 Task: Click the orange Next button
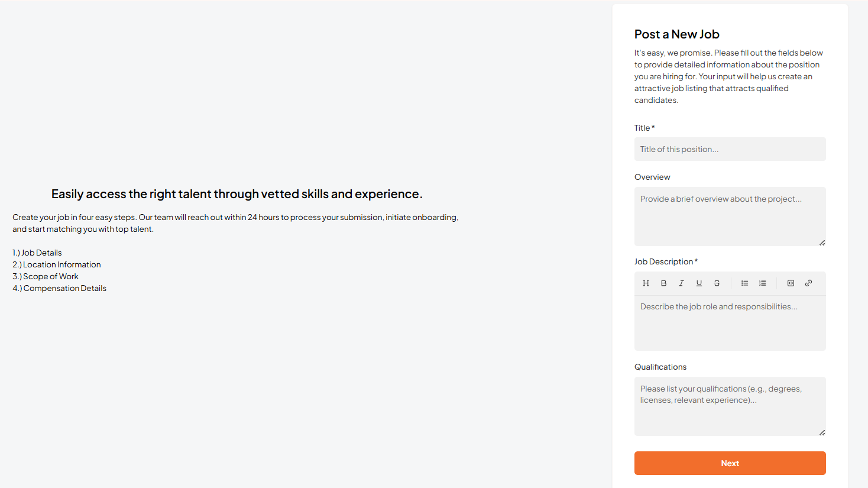tap(730, 463)
